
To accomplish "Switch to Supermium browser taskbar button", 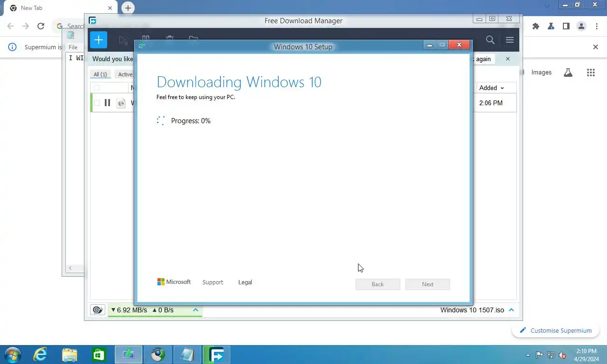I will (158, 355).
